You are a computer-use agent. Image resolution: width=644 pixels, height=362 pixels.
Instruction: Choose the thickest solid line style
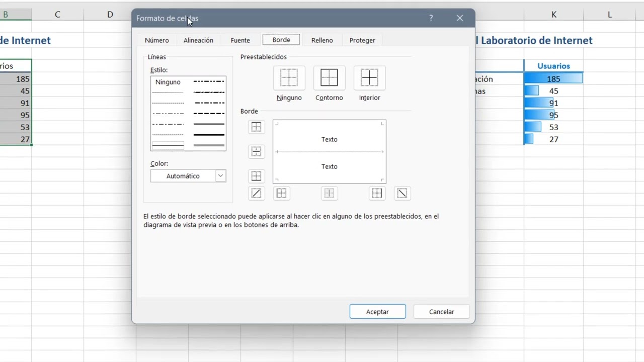(209, 135)
